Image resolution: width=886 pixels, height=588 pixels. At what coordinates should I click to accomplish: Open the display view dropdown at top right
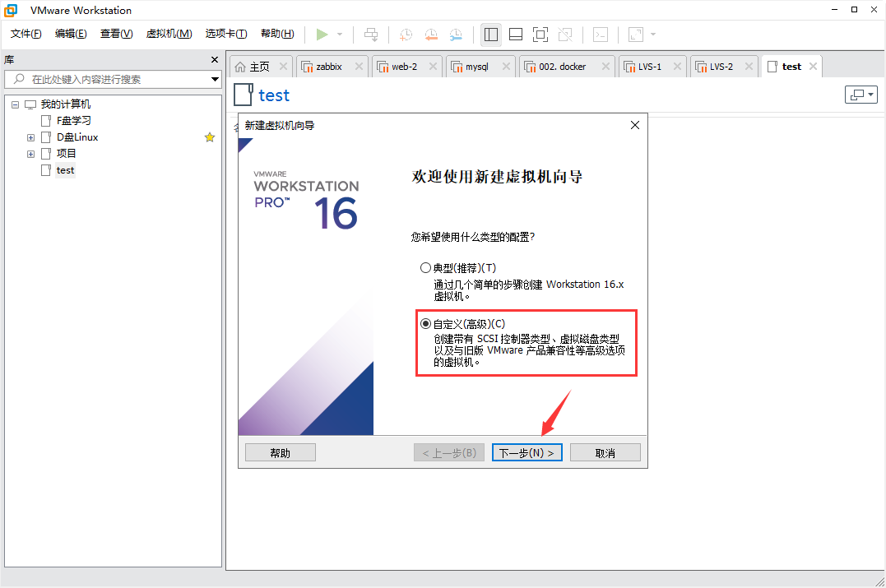861,95
